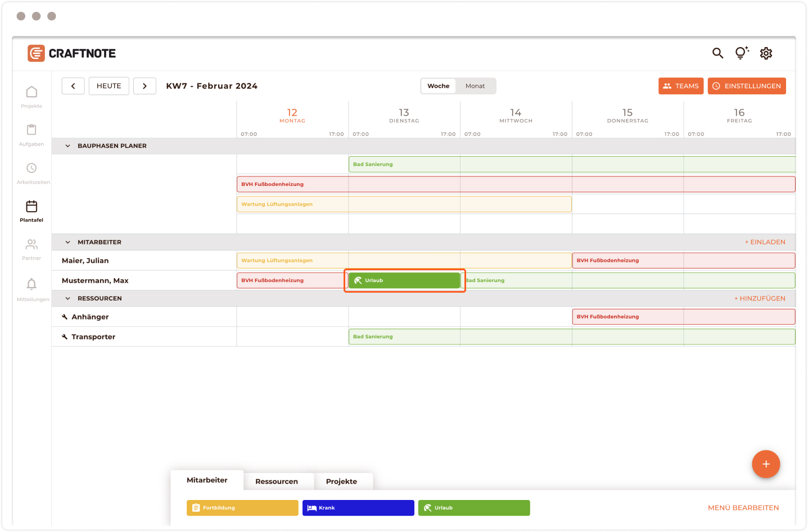This screenshot has width=808, height=532.
Task: Click the Einladen link
Action: tap(765, 242)
